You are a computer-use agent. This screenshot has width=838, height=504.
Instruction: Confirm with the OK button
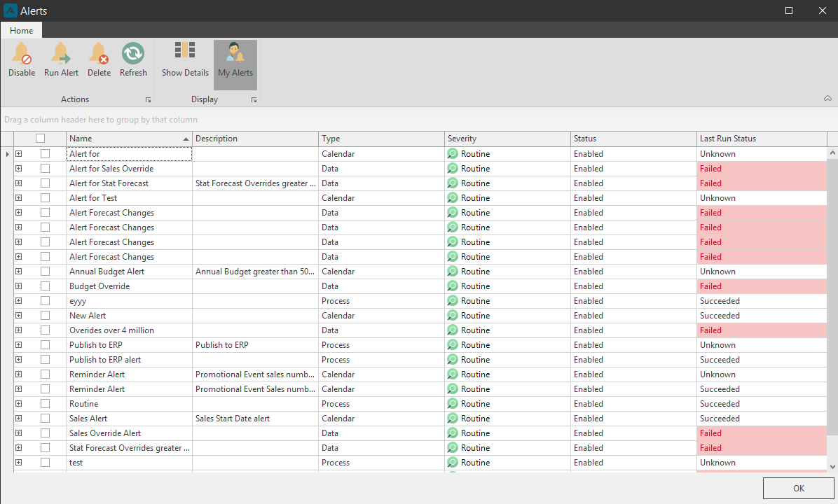click(x=799, y=488)
